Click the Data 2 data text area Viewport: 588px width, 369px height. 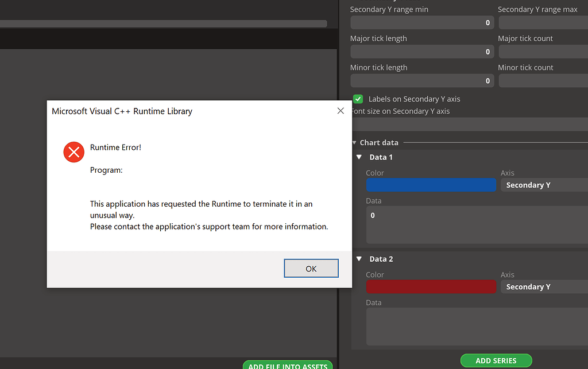click(x=477, y=327)
